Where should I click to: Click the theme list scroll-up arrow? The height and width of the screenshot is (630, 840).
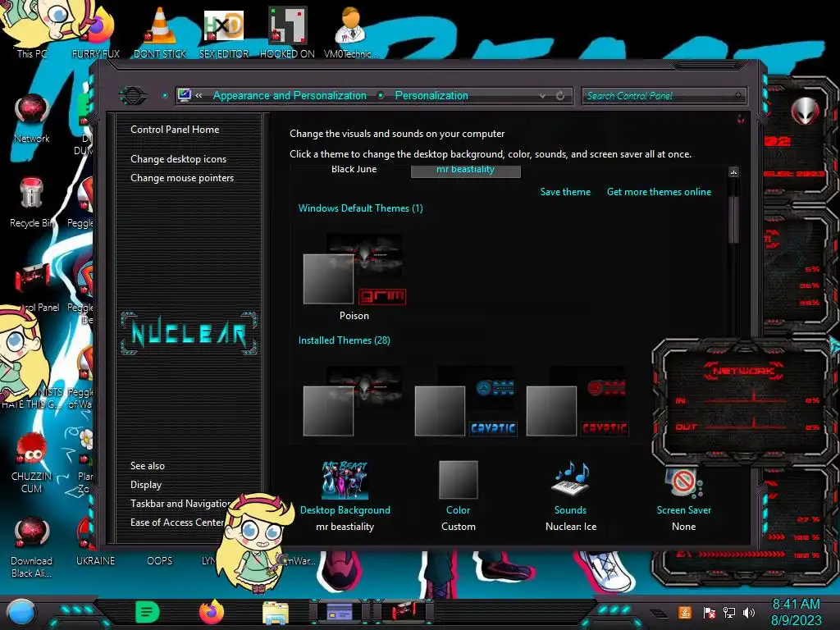point(733,172)
